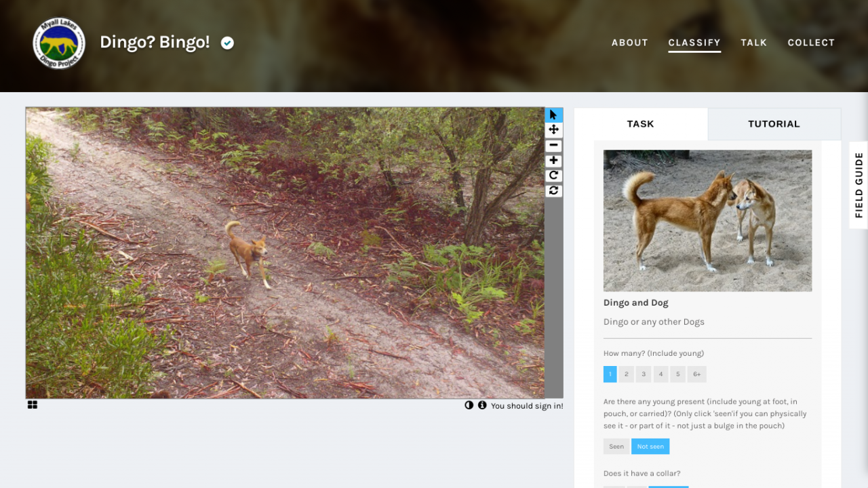Image resolution: width=868 pixels, height=488 pixels.
Task: Click the dingo and dog example photo
Action: pyautogui.click(x=707, y=221)
